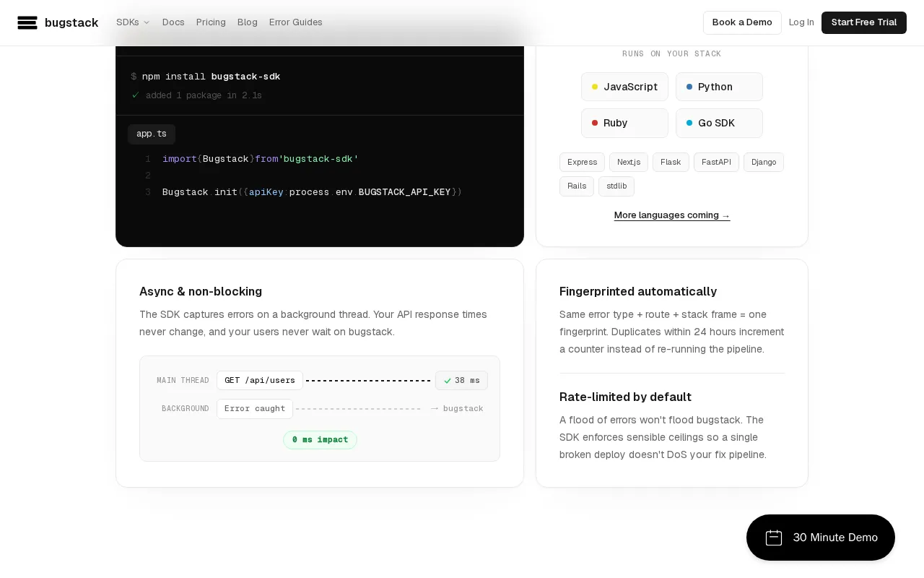Click the Start Free Trial button

(x=864, y=22)
